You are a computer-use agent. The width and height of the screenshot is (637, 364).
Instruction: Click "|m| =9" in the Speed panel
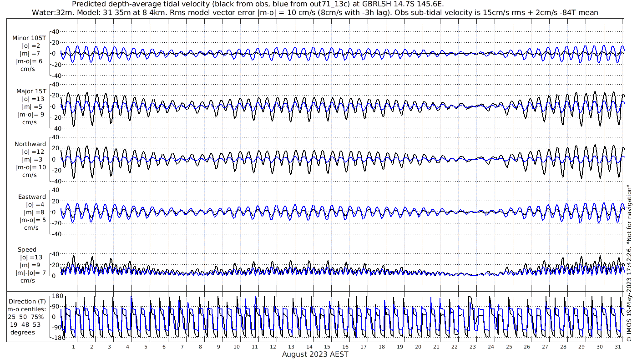31,265
